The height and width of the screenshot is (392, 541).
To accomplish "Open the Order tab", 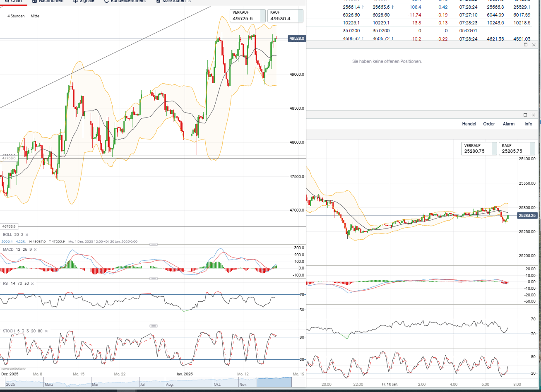I will click(489, 124).
